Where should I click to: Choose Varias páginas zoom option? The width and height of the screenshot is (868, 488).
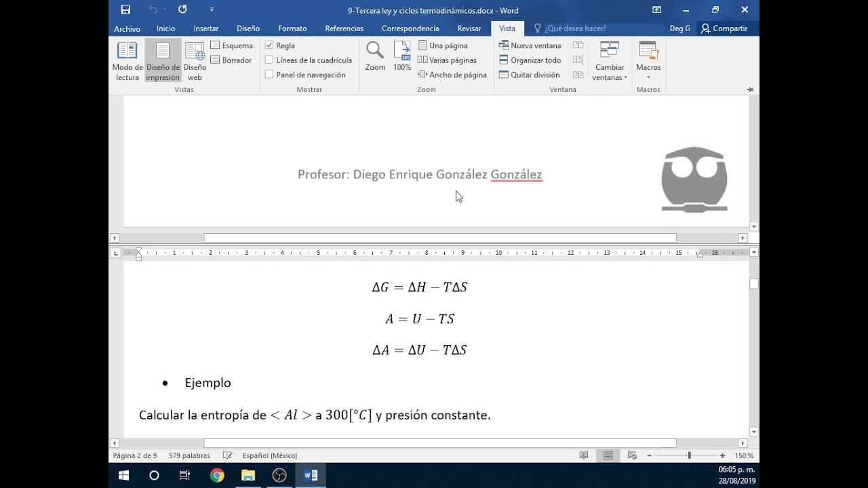[447, 60]
